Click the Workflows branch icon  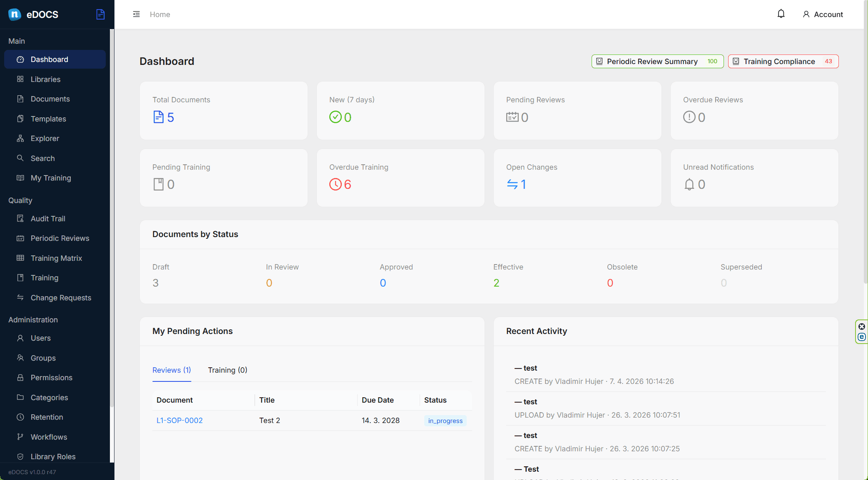click(20, 437)
